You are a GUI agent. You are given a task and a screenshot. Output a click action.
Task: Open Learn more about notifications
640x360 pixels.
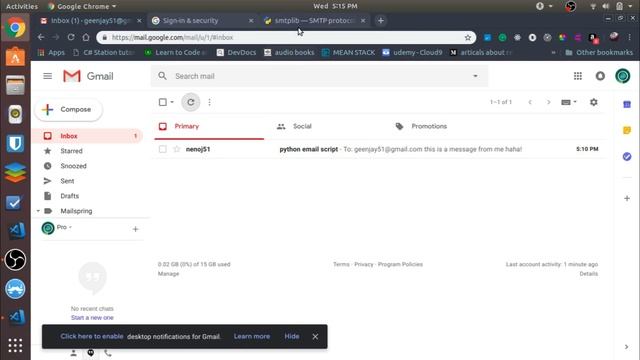(252, 336)
